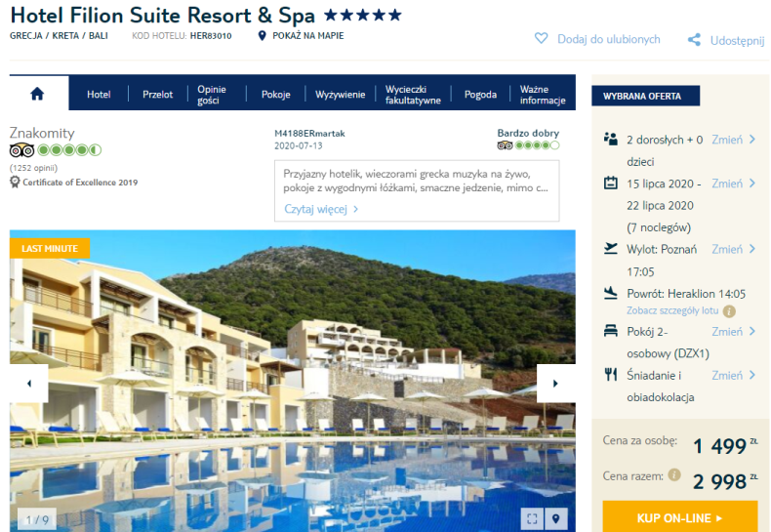The height and width of the screenshot is (532, 771).
Task: Expand Zmień for travel dates
Action: pyautogui.click(x=733, y=184)
